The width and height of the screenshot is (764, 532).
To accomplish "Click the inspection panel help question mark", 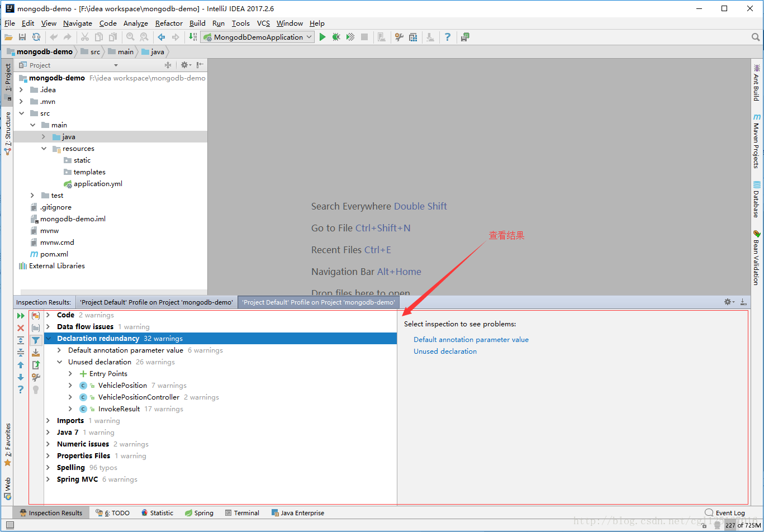I will pyautogui.click(x=21, y=389).
